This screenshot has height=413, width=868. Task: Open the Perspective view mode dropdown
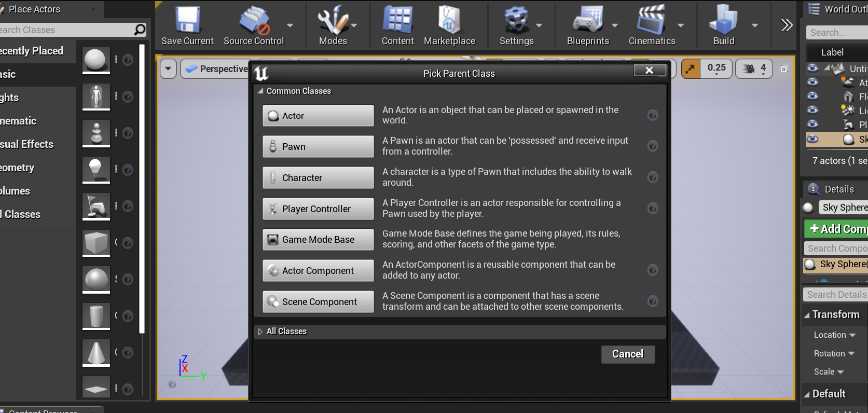[x=217, y=68]
